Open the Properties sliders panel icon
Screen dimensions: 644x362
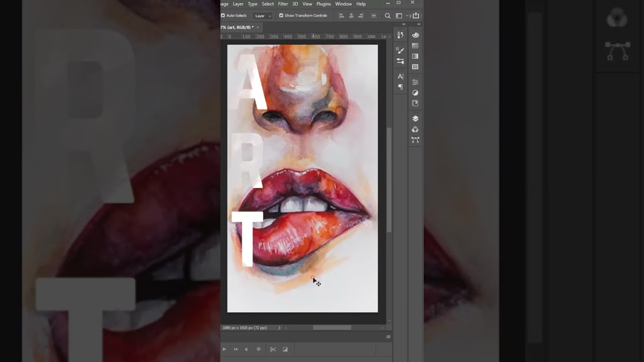pyautogui.click(x=415, y=82)
